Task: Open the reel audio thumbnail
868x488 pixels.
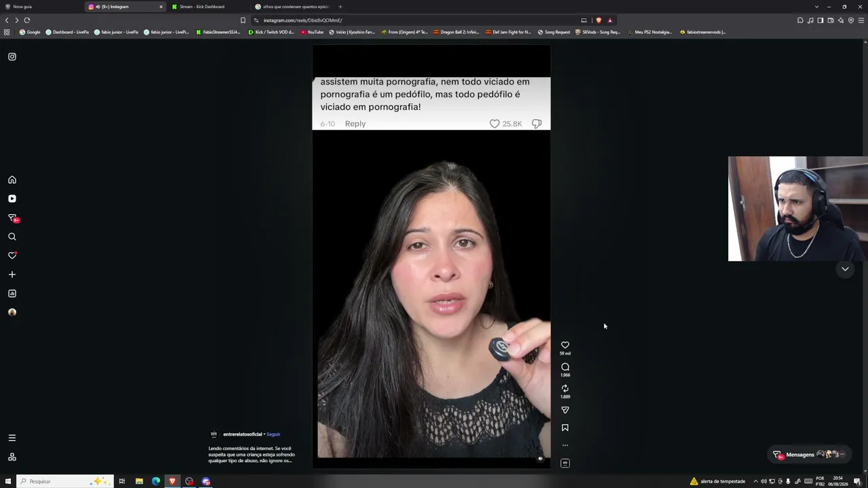Action: (x=565, y=463)
